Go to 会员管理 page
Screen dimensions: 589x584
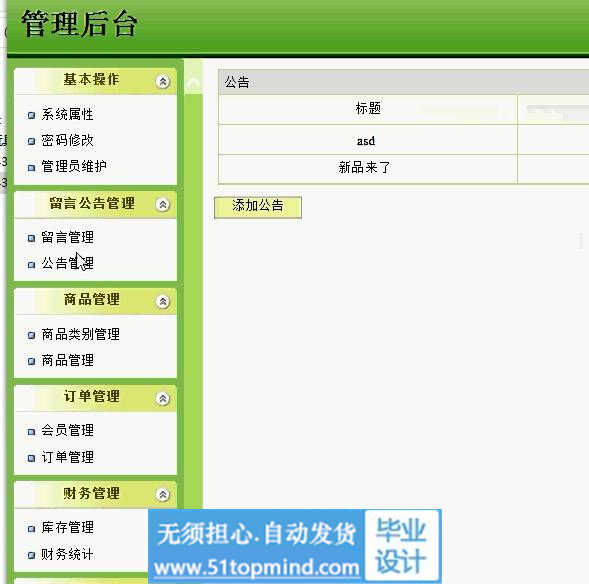coord(67,430)
